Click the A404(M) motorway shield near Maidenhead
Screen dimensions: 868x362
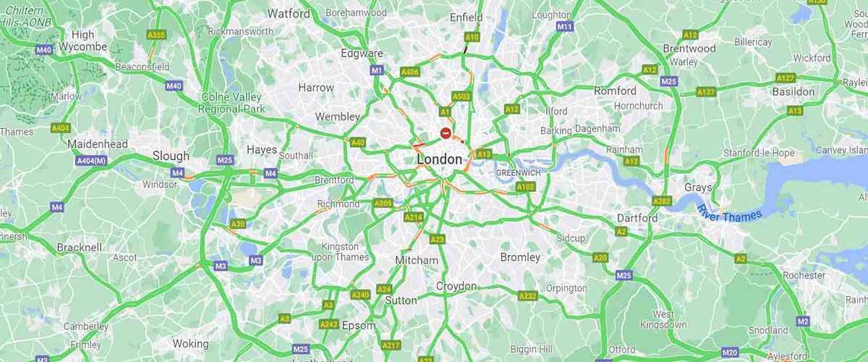click(91, 160)
